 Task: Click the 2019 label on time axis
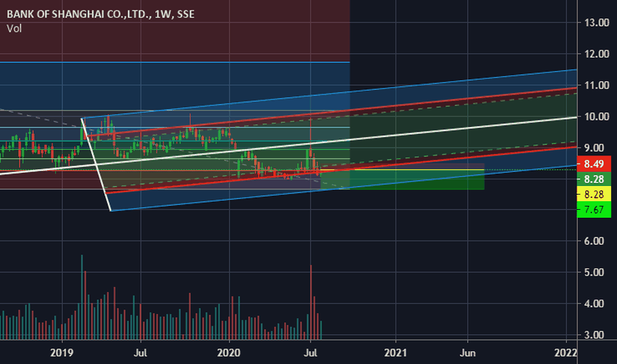pos(62,353)
